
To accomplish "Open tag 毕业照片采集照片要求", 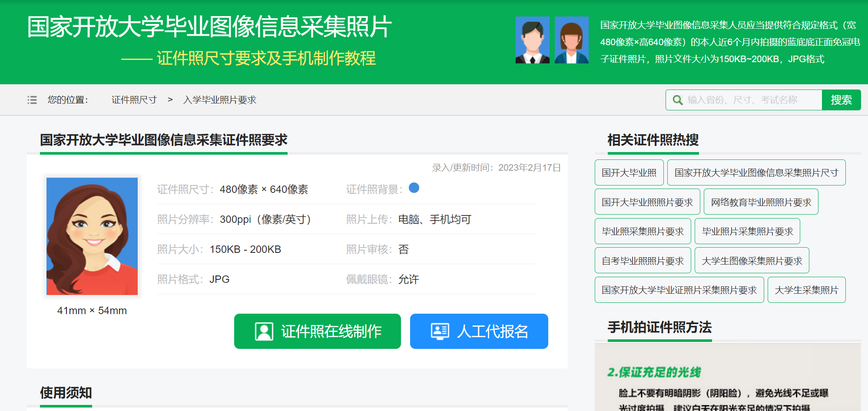I will (747, 231).
